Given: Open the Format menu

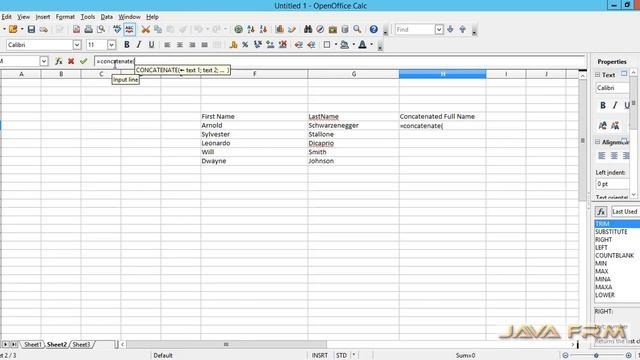Looking at the screenshot, I should click(65, 17).
